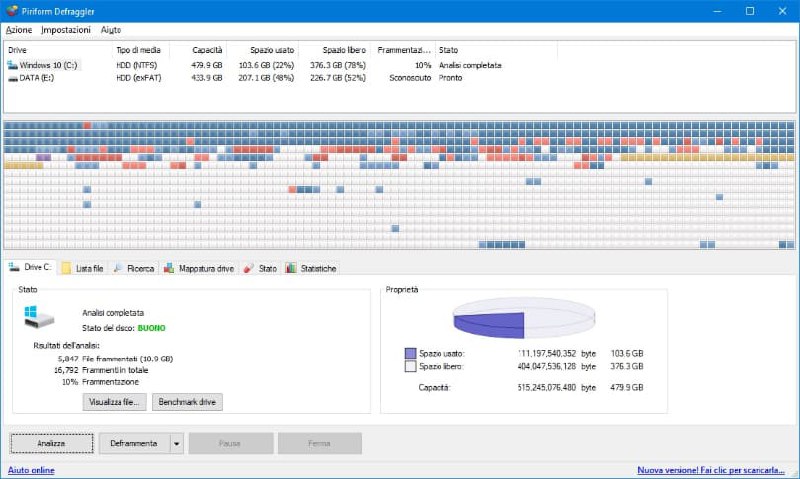This screenshot has width=800, height=479.
Task: Click the Mappatura drive icon
Action: (169, 268)
